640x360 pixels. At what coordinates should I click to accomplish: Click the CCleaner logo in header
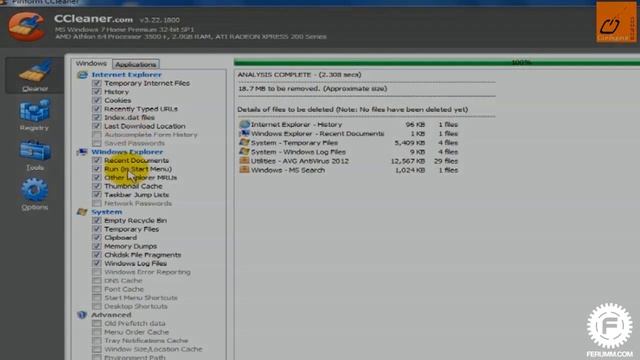click(x=27, y=26)
